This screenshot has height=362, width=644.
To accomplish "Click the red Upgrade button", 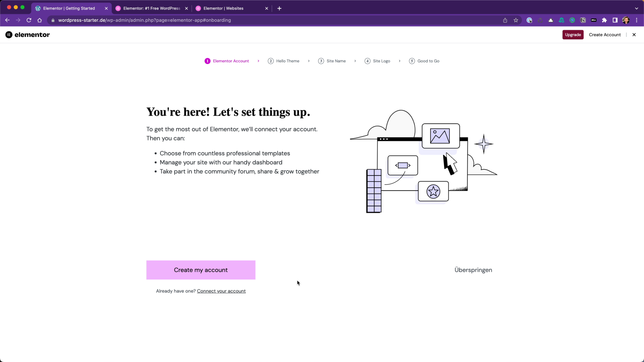I will (x=573, y=35).
